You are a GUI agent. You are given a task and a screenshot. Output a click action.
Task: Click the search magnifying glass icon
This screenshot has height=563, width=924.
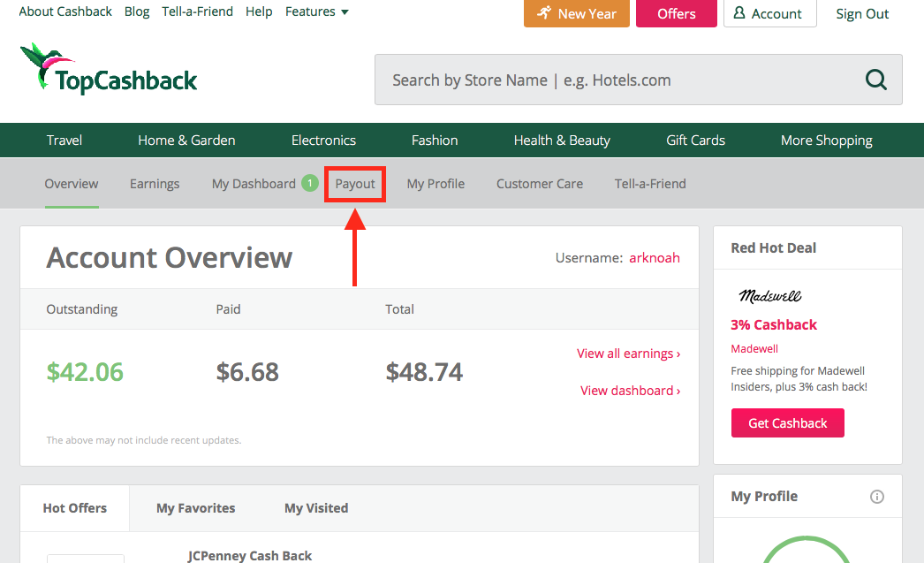coord(875,80)
